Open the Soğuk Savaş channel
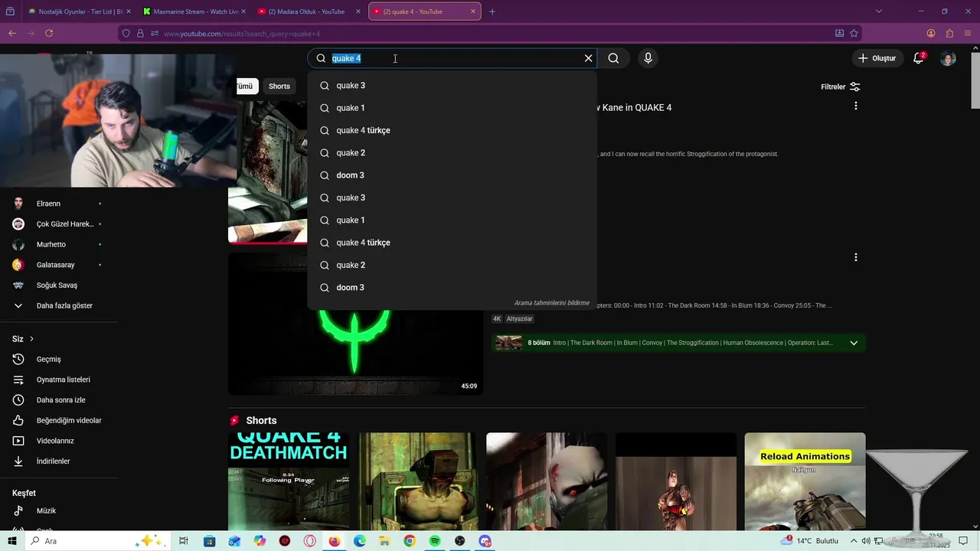 point(58,285)
